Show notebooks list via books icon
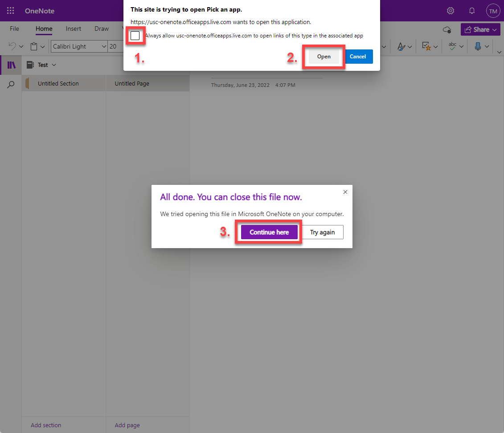This screenshot has width=504, height=433. 12,65
